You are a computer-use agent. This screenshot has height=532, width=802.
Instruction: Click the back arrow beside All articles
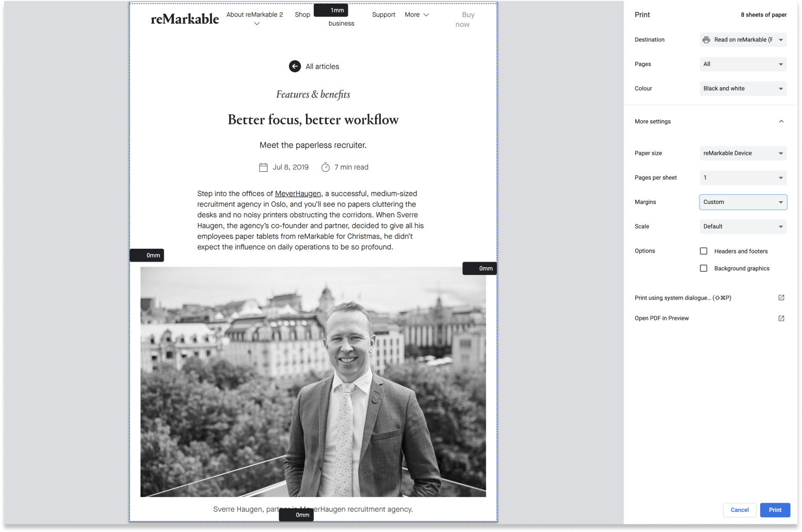[x=295, y=66]
